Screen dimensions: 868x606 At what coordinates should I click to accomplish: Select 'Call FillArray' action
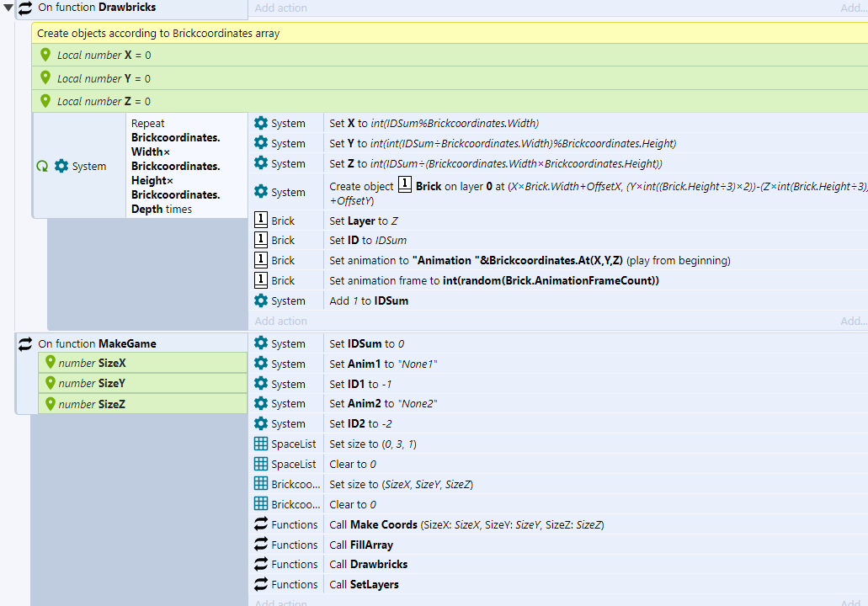[x=361, y=545]
